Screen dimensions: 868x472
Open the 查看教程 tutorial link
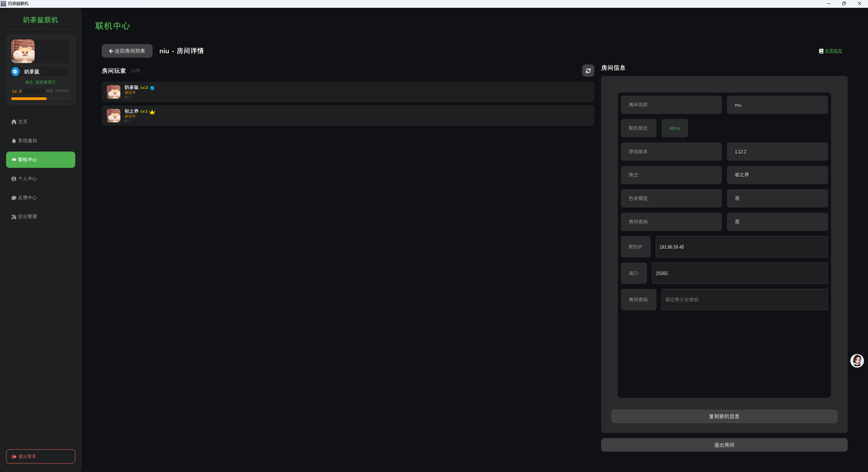point(833,51)
